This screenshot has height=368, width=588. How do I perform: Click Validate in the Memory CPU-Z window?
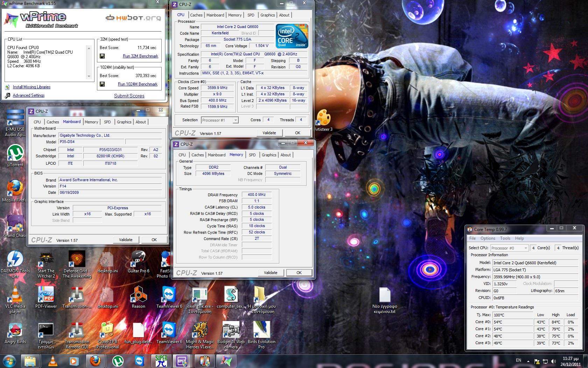coord(271,273)
